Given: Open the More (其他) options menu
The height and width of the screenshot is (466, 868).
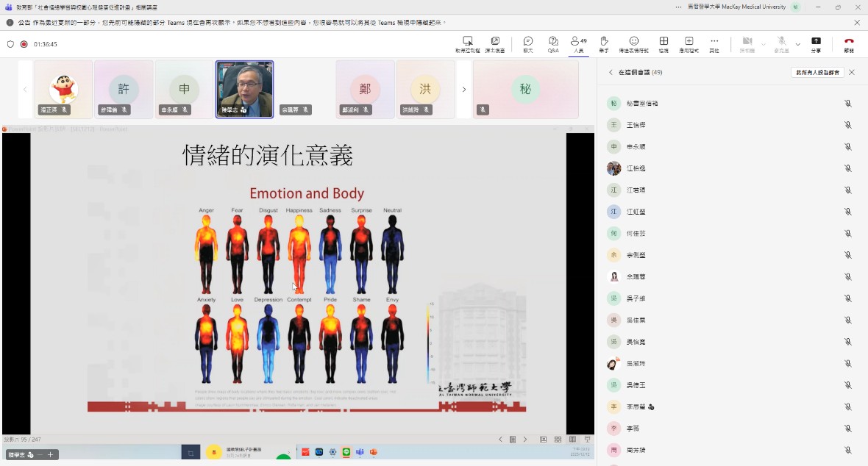Looking at the screenshot, I should [x=714, y=43].
